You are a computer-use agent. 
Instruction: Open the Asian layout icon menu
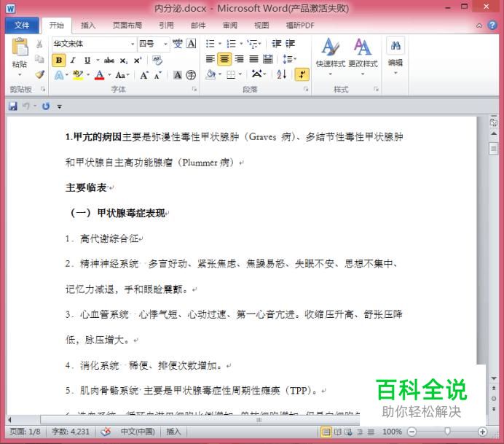(x=259, y=74)
